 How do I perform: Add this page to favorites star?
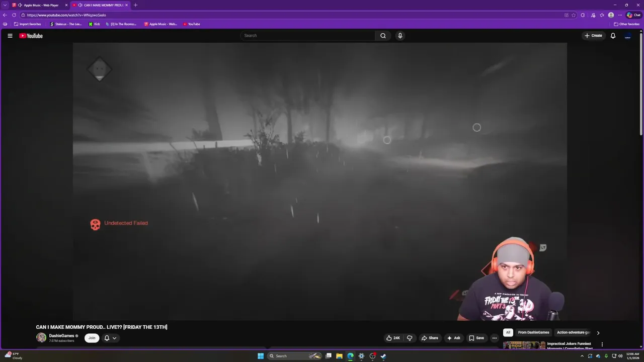[574, 15]
